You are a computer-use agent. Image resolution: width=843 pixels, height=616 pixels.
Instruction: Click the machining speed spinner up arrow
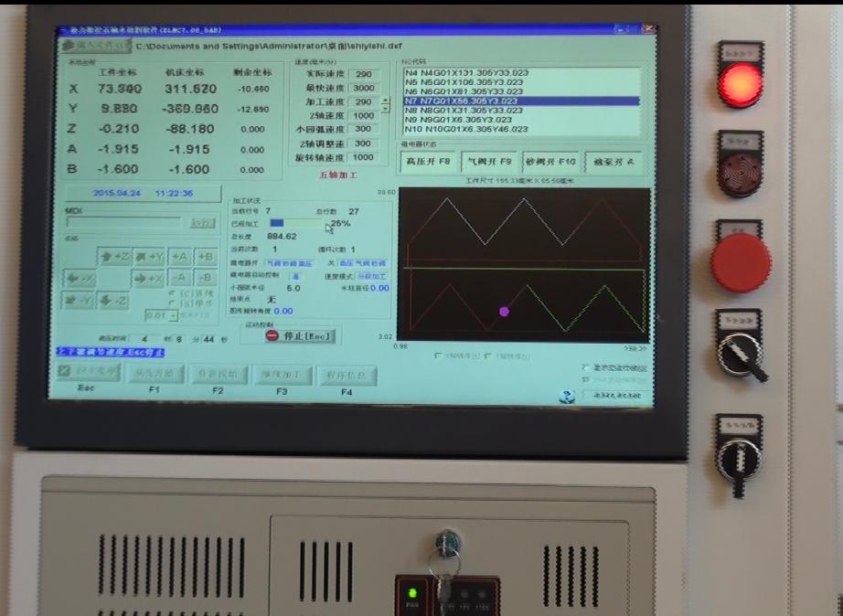point(385,99)
